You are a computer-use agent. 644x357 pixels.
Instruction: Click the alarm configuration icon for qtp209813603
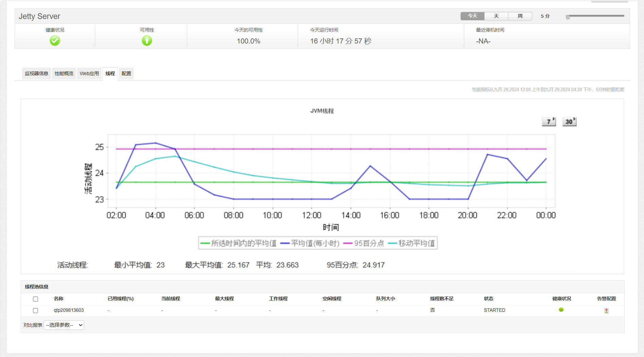tap(606, 310)
